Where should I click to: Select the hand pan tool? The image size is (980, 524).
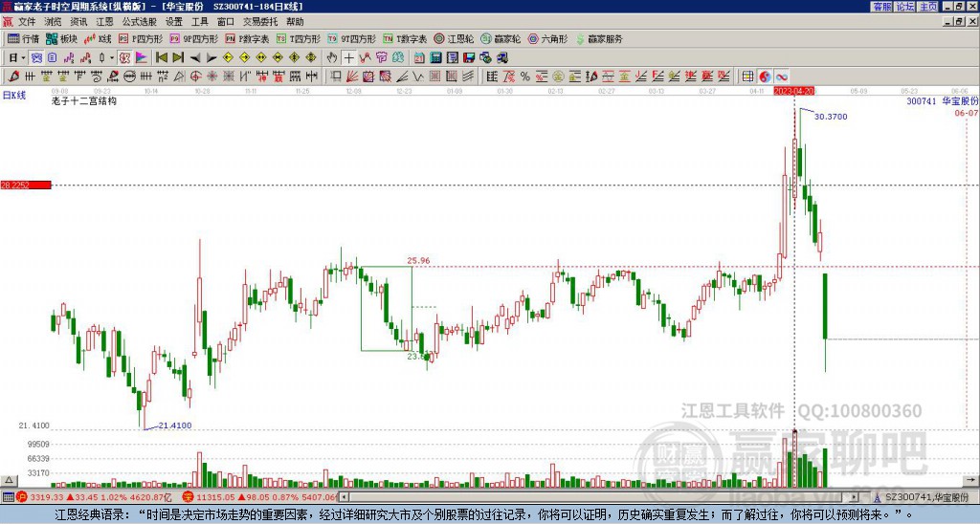[332, 58]
